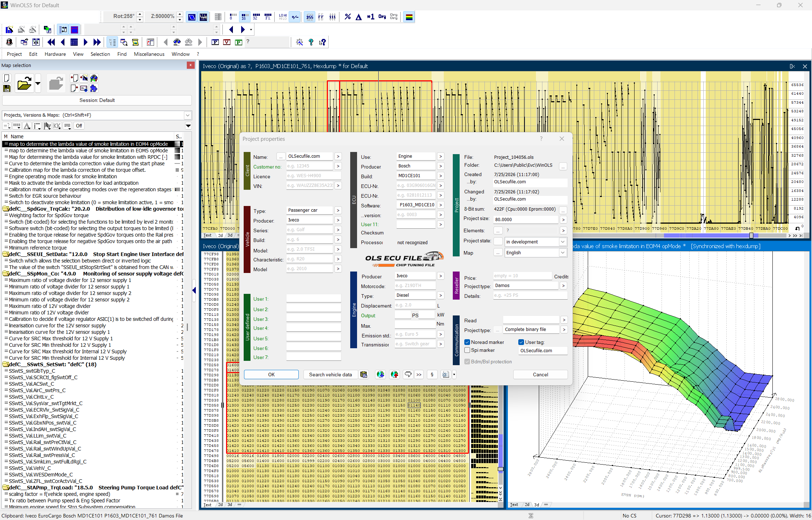This screenshot has width=812, height=520.
Task: Jump to last map with double-right arrow
Action: (97, 42)
